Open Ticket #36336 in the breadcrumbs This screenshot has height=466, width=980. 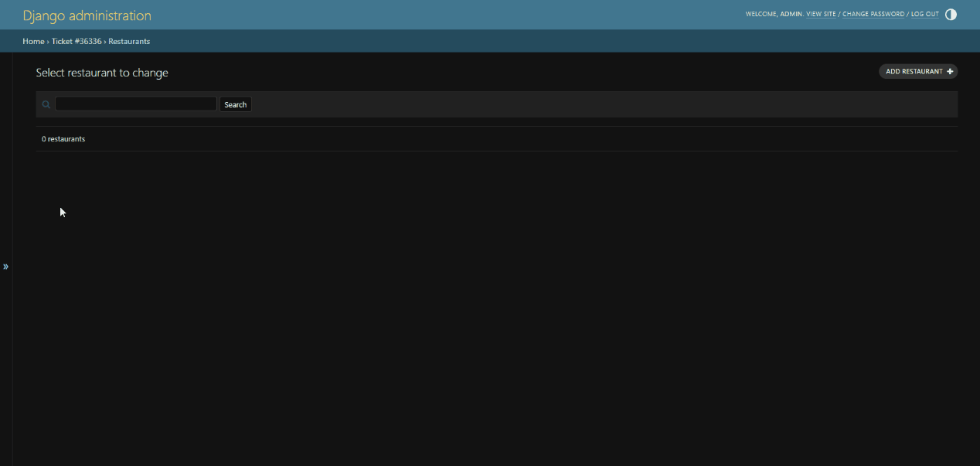tap(77, 41)
